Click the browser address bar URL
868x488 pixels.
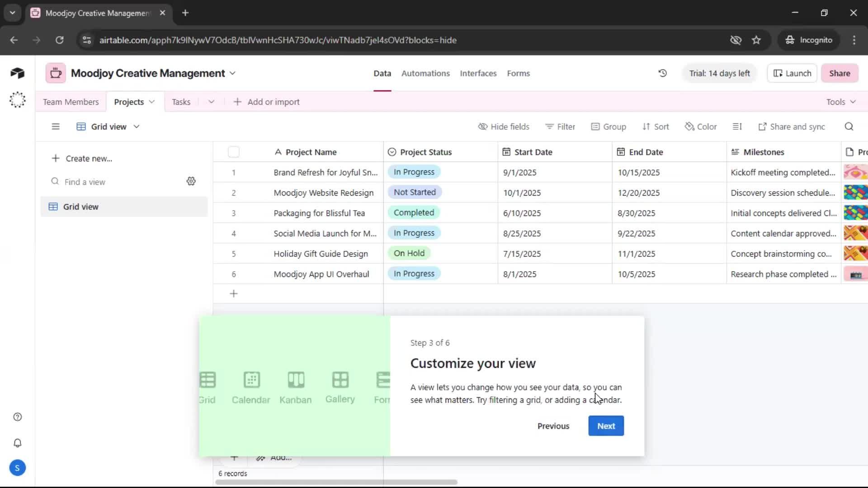pos(278,40)
